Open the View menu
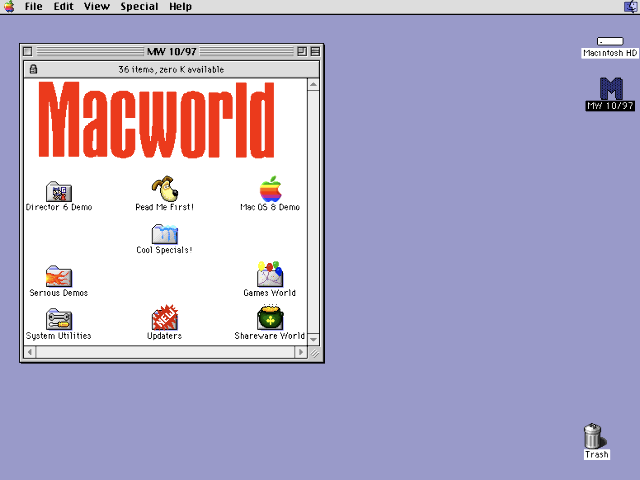The height and width of the screenshot is (480, 640). click(97, 7)
